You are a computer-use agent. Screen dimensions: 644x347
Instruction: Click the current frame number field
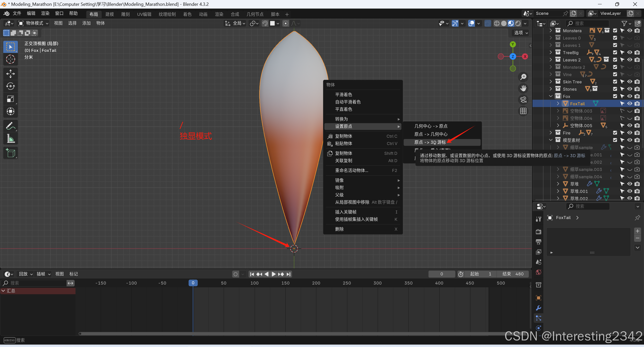pyautogui.click(x=442, y=274)
